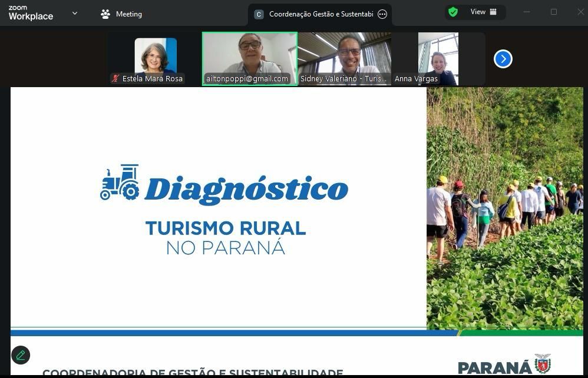This screenshot has height=378, width=588.
Task: Click Estela Mara Rosa's muted microphone icon
Action: point(115,79)
